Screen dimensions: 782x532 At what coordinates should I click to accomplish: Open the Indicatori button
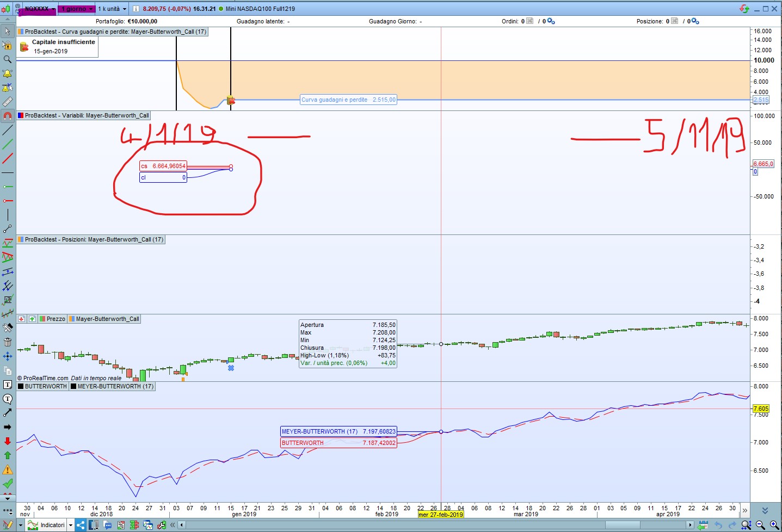(x=47, y=525)
